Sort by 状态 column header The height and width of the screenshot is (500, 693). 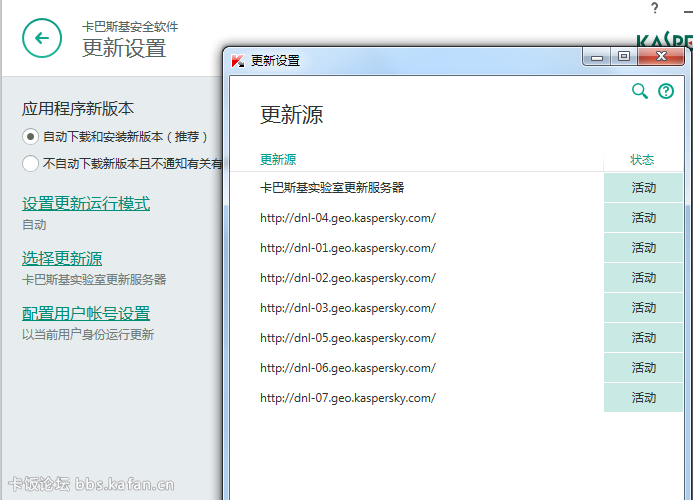642,160
